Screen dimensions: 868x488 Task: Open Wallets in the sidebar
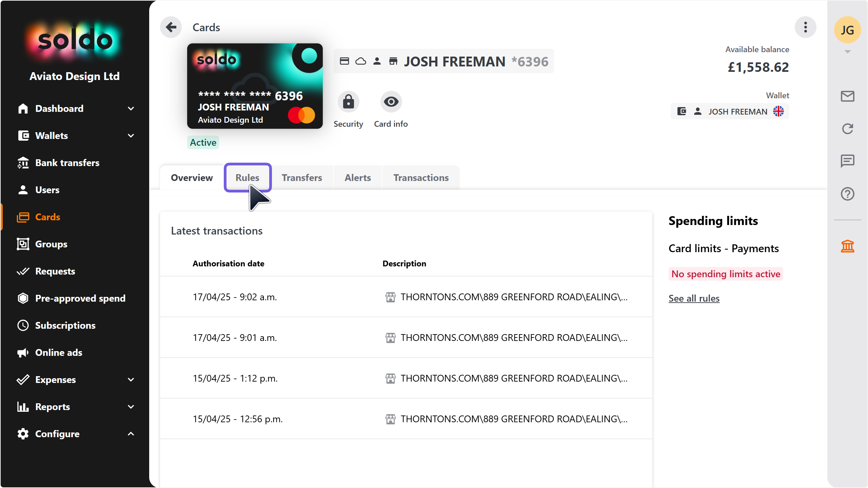[52, 136]
